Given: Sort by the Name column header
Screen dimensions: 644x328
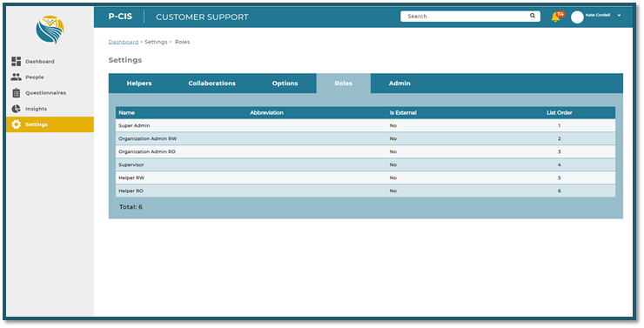Looking at the screenshot, I should [126, 112].
